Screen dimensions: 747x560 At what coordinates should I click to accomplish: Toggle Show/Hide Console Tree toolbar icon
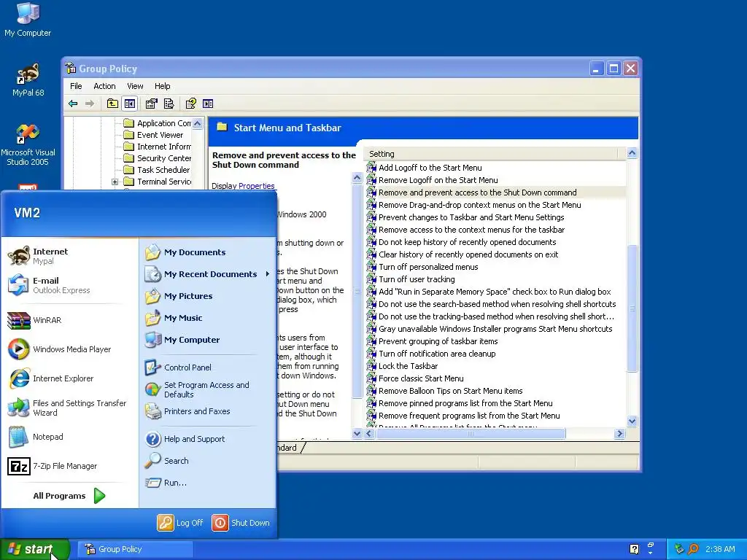tap(130, 104)
